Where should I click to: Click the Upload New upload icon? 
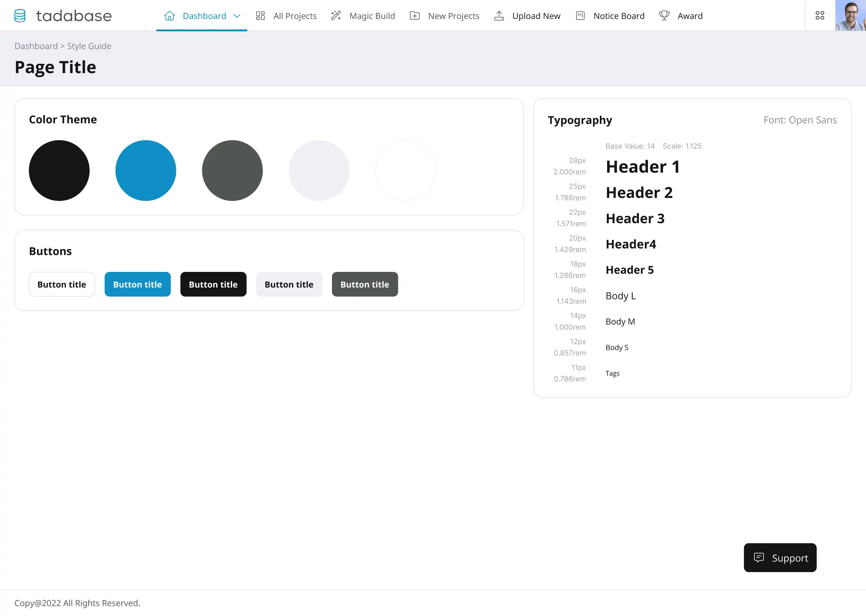tap(499, 16)
